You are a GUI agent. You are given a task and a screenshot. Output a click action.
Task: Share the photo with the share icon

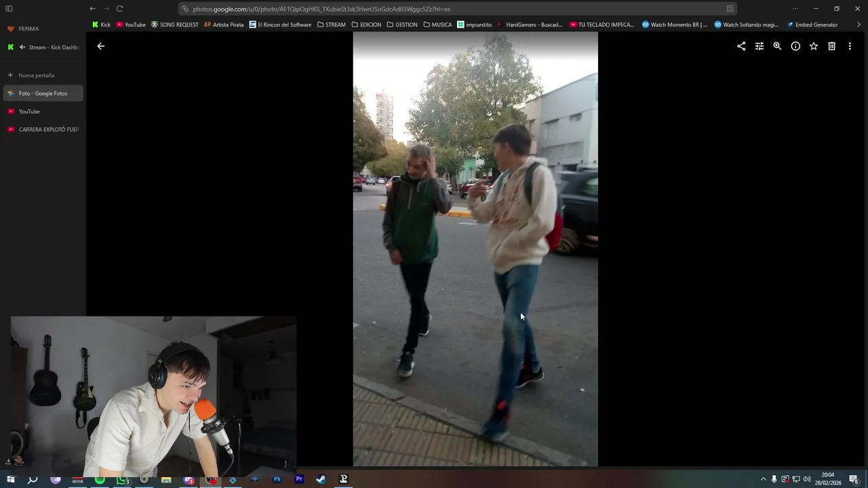741,46
